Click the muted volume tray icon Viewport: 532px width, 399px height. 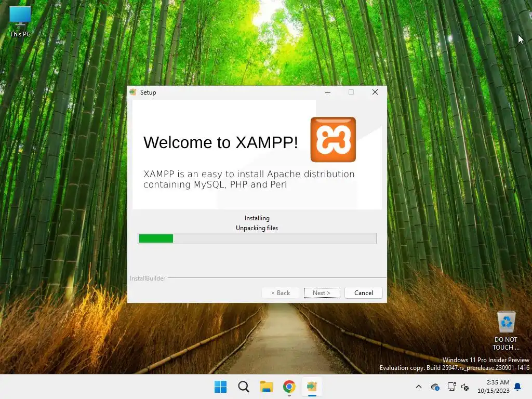465,387
